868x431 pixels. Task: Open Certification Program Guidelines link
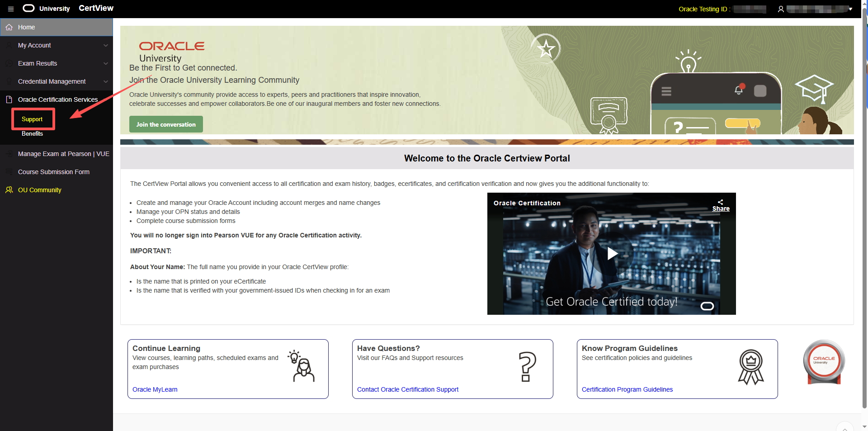tap(627, 389)
